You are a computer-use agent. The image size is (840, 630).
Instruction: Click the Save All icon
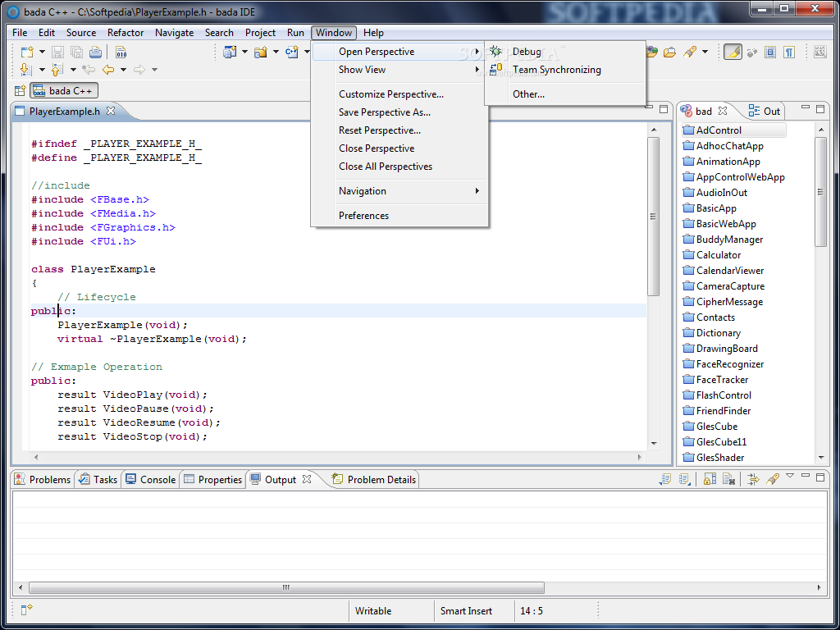coord(76,52)
